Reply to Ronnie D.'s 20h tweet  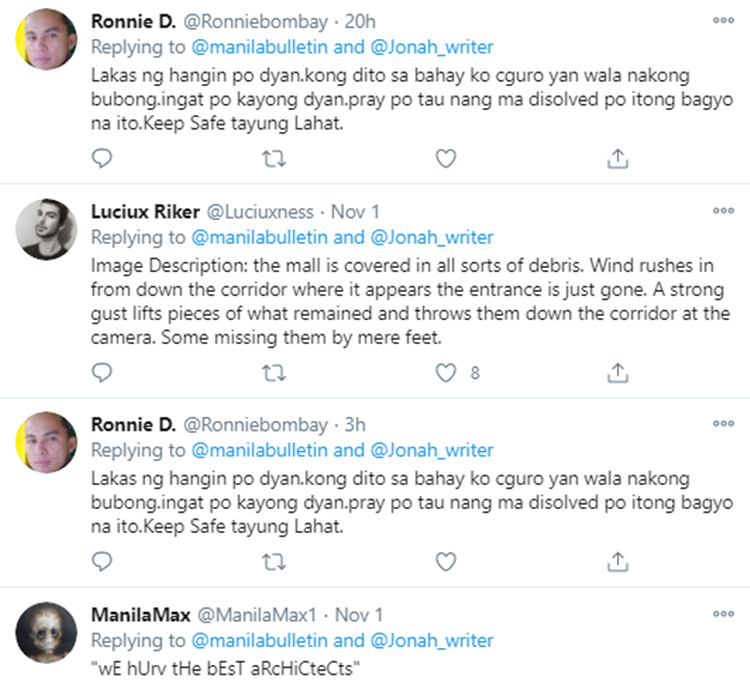click(102, 158)
